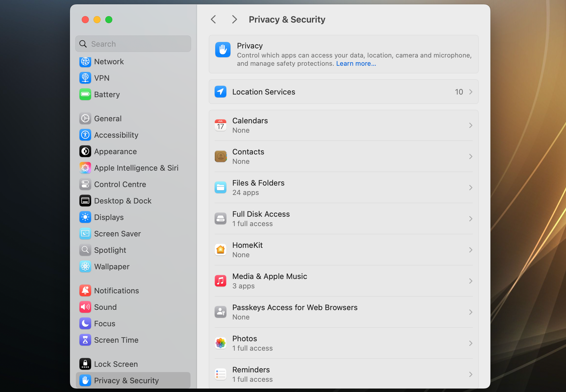This screenshot has height=392, width=566.
Task: Expand the Full Disk Access section
Action: pyautogui.click(x=470, y=219)
